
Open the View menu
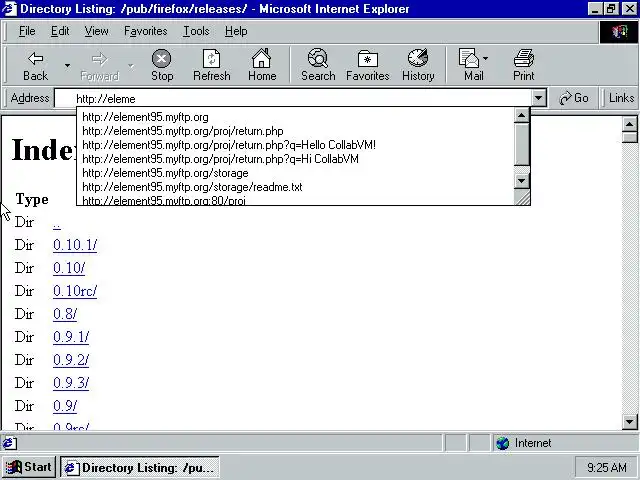(96, 31)
